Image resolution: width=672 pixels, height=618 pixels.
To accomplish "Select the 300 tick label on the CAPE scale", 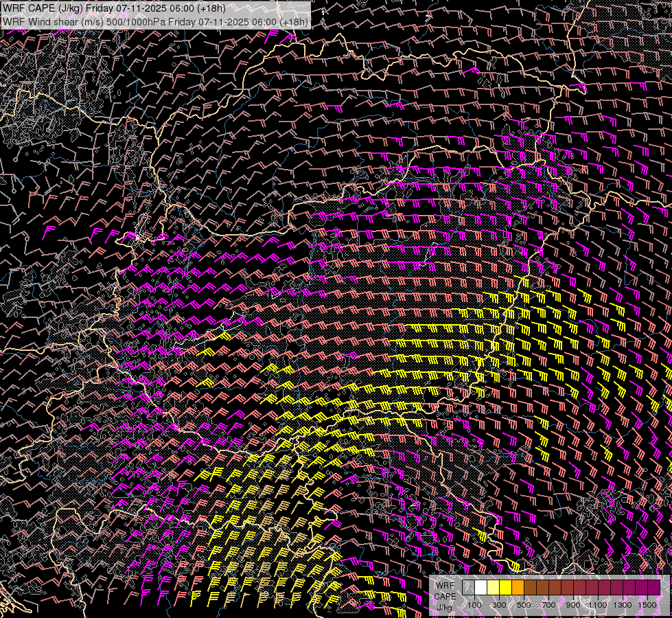I will [500, 605].
